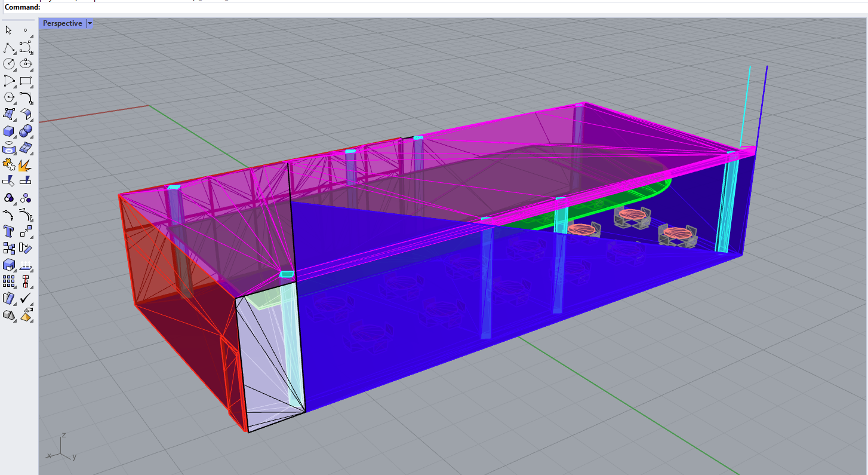868x475 pixels.
Task: Click the Analyze Direction arrows icon
Action: pos(26,264)
